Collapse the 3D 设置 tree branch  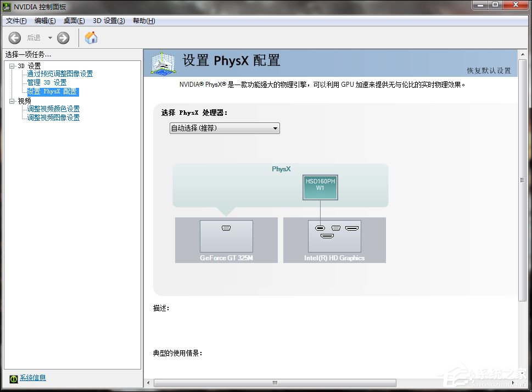pos(12,65)
